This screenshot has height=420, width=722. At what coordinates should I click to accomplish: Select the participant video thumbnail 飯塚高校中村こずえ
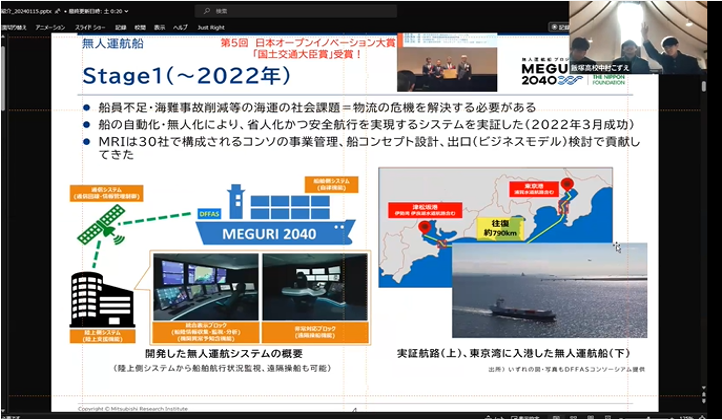click(x=637, y=37)
